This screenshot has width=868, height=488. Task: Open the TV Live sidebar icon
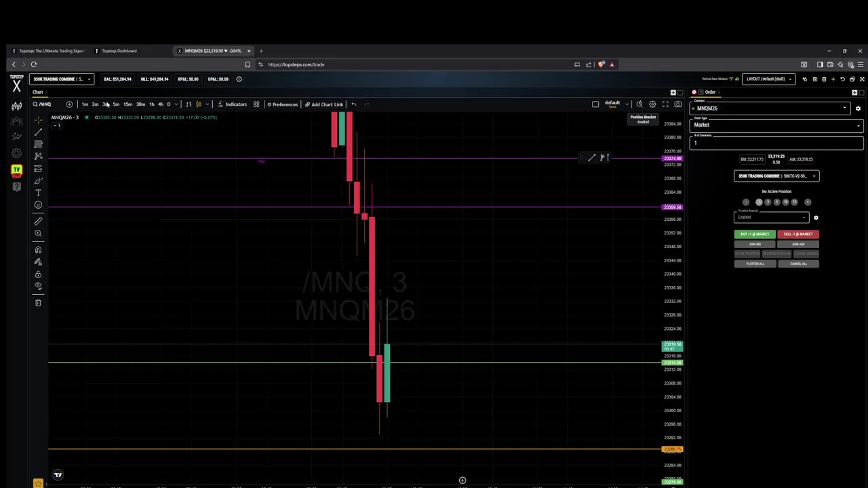pos(16,170)
